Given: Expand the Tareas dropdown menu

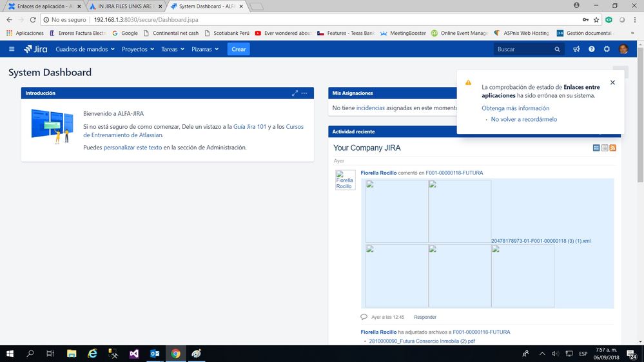Looking at the screenshot, I should (173, 49).
